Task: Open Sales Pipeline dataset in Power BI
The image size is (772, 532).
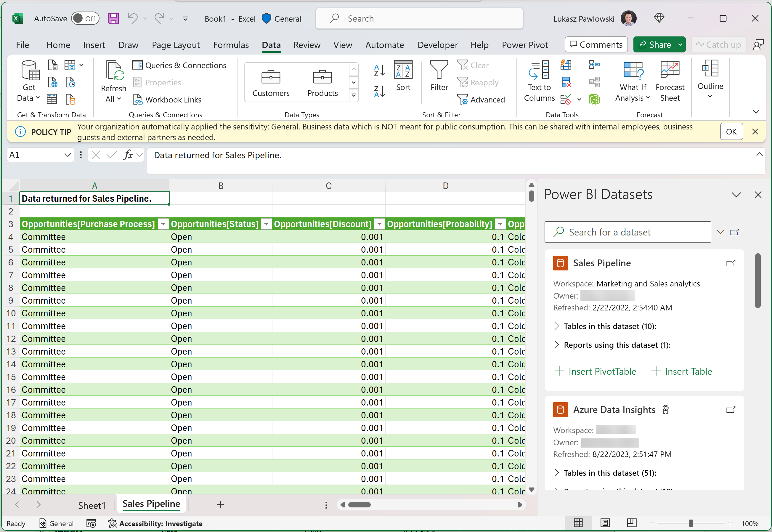Action: pyautogui.click(x=731, y=263)
